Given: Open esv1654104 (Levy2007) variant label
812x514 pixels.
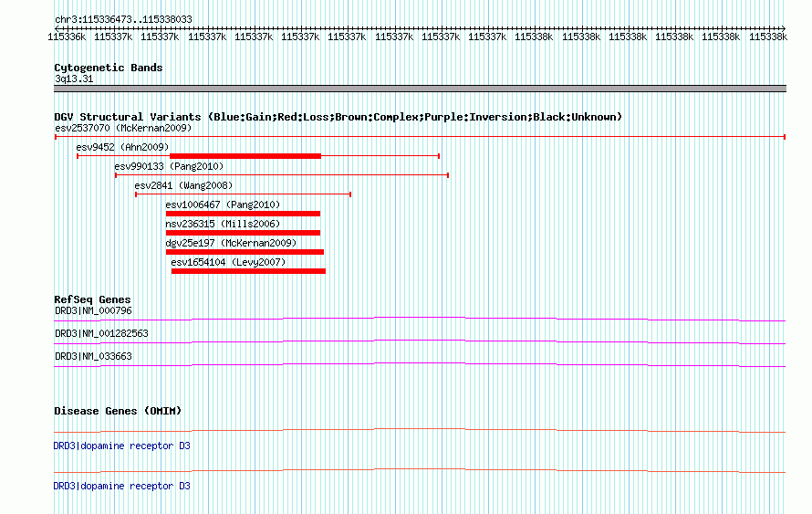Looking at the screenshot, I should [228, 262].
